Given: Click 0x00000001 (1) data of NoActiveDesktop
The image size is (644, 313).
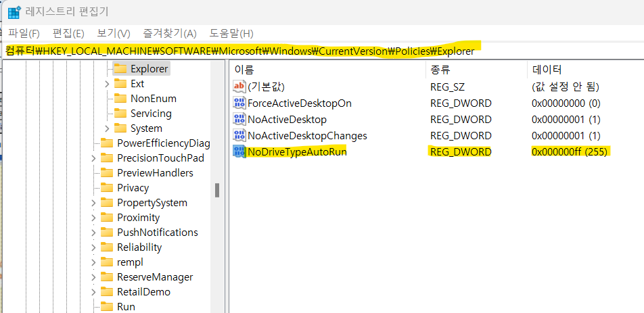Looking at the screenshot, I should coord(566,120).
